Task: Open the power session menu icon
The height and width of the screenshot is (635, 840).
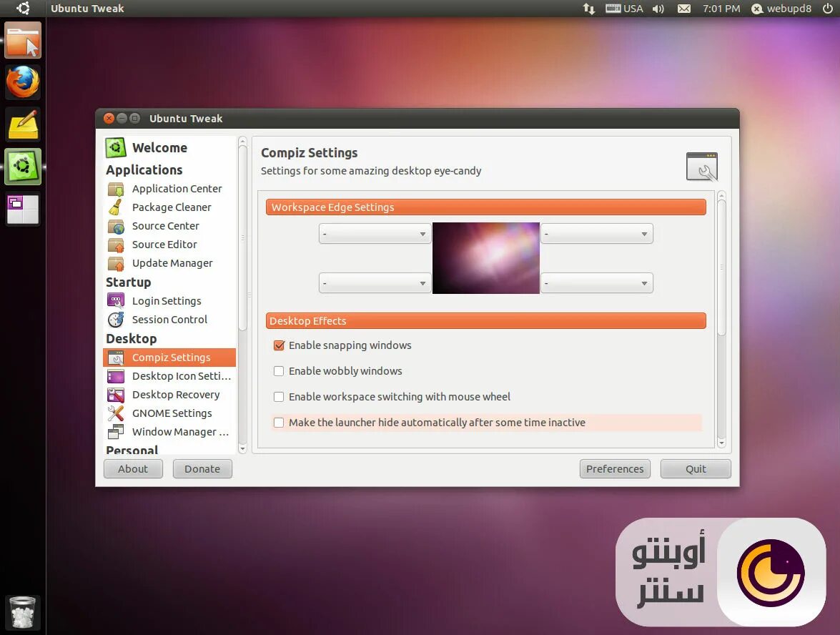Action: click(x=828, y=9)
